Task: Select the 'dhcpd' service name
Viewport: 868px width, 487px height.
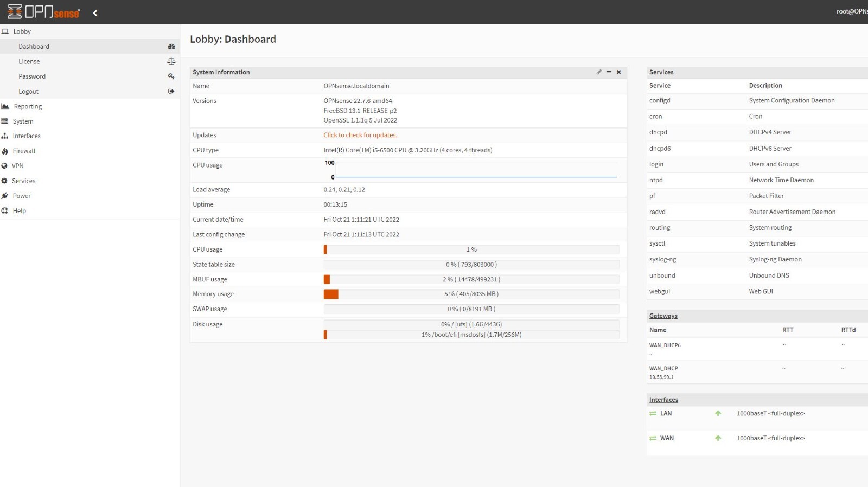Action: 658,132
